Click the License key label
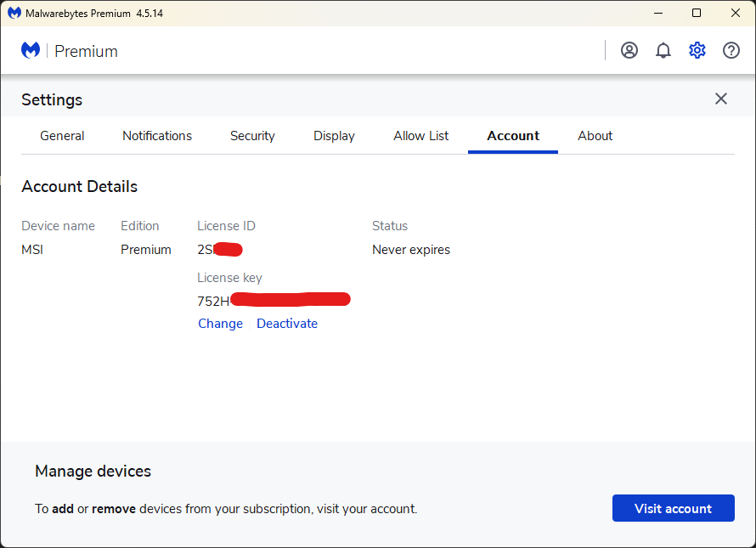756x548 pixels. coord(229,278)
